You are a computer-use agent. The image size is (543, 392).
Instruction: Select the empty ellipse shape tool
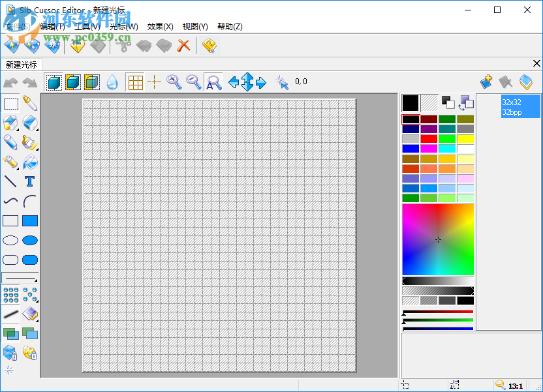(x=10, y=240)
